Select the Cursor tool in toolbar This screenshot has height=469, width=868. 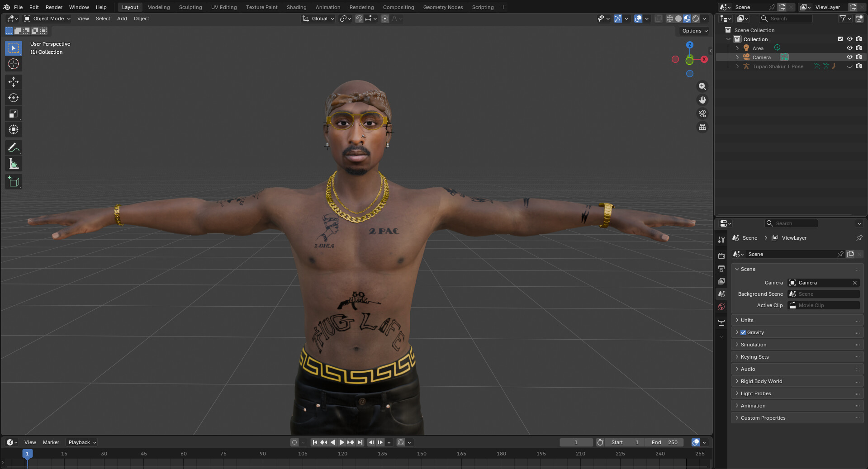[x=14, y=64]
